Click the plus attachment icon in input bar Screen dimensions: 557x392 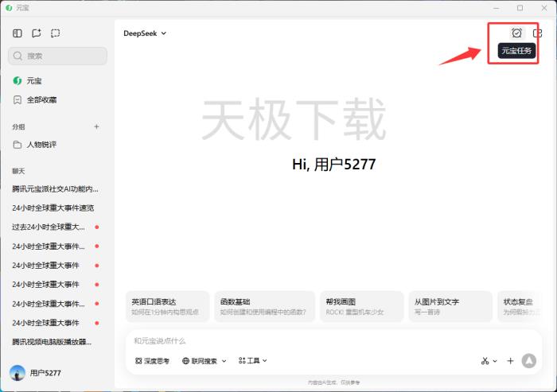[511, 361]
